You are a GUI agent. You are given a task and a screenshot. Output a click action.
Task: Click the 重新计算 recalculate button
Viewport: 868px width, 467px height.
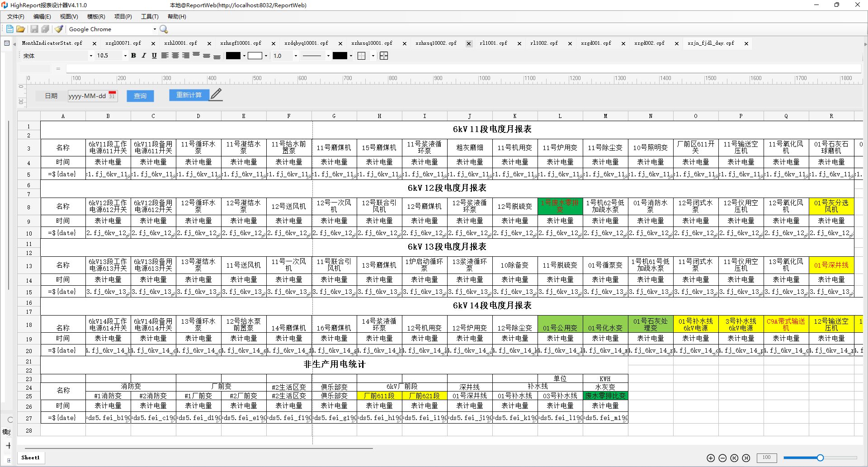(189, 95)
